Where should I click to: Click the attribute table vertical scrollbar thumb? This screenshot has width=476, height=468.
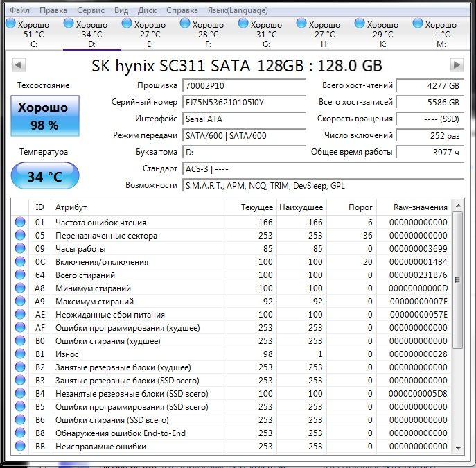pyautogui.click(x=458, y=279)
